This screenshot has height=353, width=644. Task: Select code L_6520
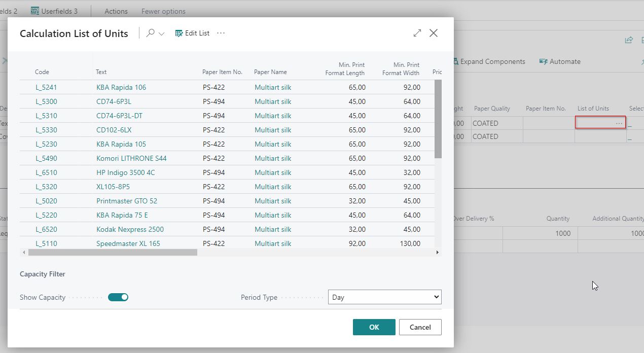pos(46,229)
